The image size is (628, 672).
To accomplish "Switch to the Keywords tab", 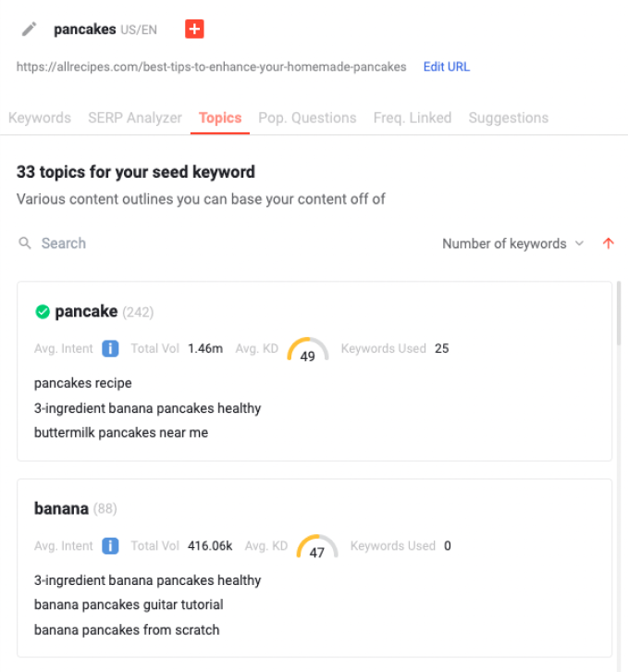I will point(40,118).
